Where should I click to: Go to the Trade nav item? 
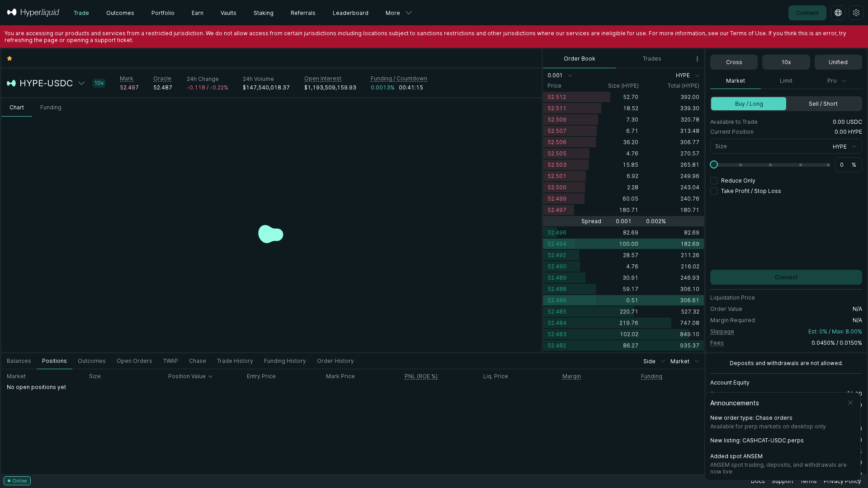[x=81, y=13]
